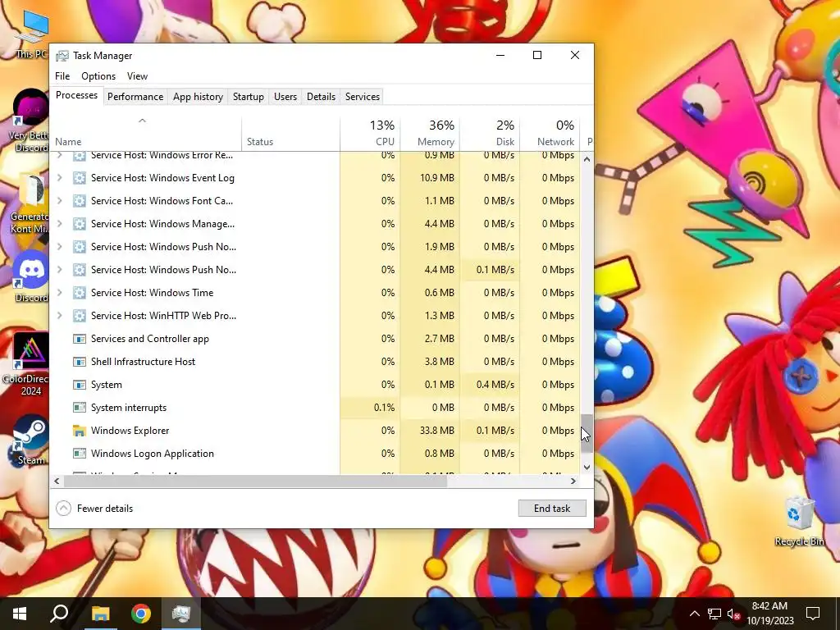Select the Windows Explorer process row
The image size is (840, 630).
(x=315, y=431)
